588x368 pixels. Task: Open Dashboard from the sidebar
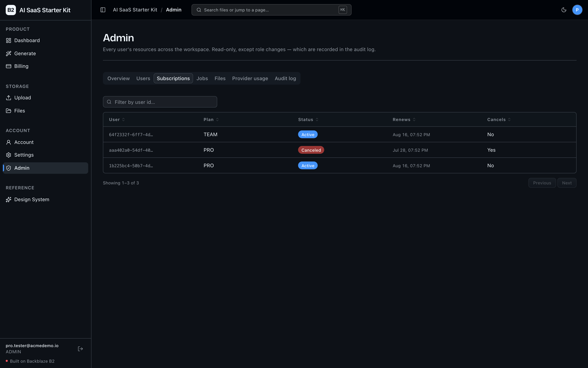coord(46,40)
